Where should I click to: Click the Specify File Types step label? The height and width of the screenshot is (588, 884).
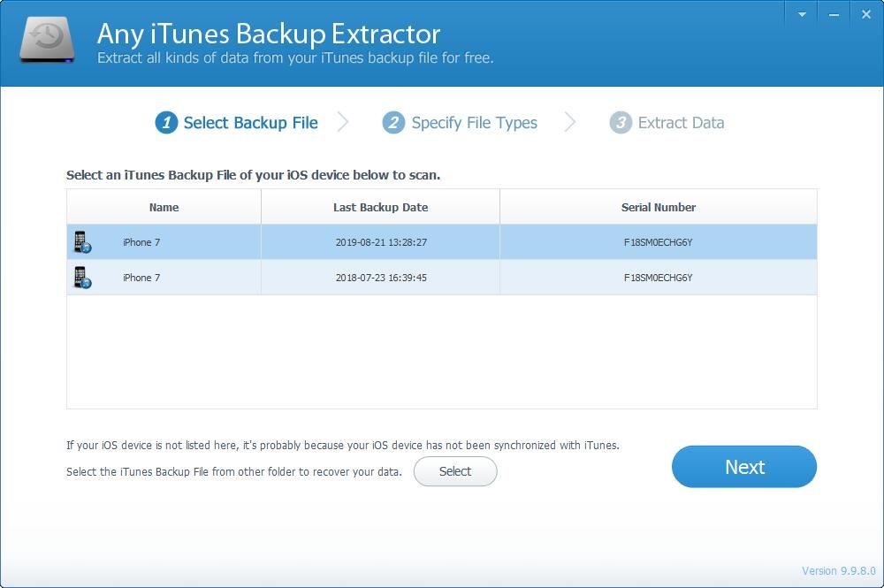473,123
